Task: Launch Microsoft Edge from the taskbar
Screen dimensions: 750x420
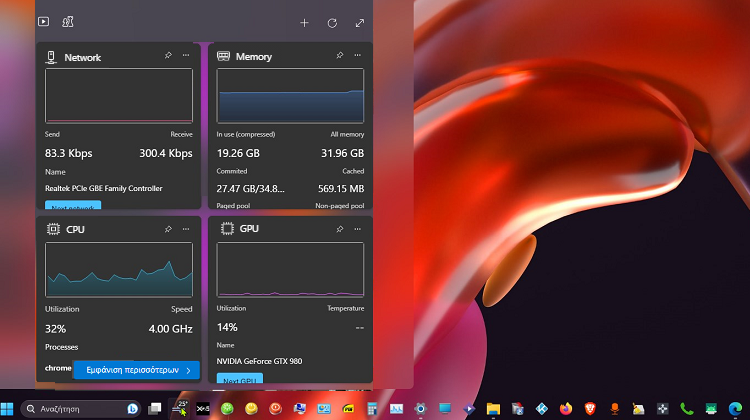Action: click(x=735, y=409)
